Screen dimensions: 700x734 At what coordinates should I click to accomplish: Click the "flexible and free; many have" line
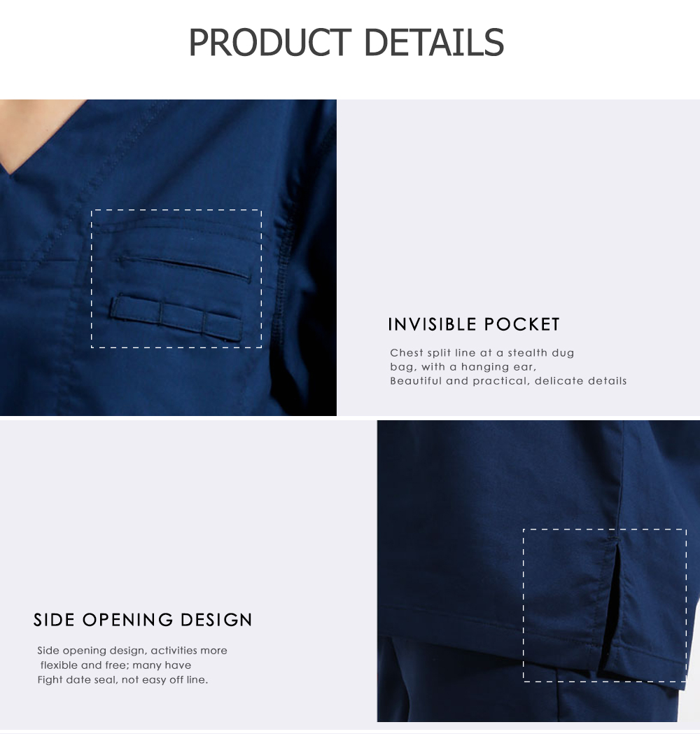[x=115, y=665]
